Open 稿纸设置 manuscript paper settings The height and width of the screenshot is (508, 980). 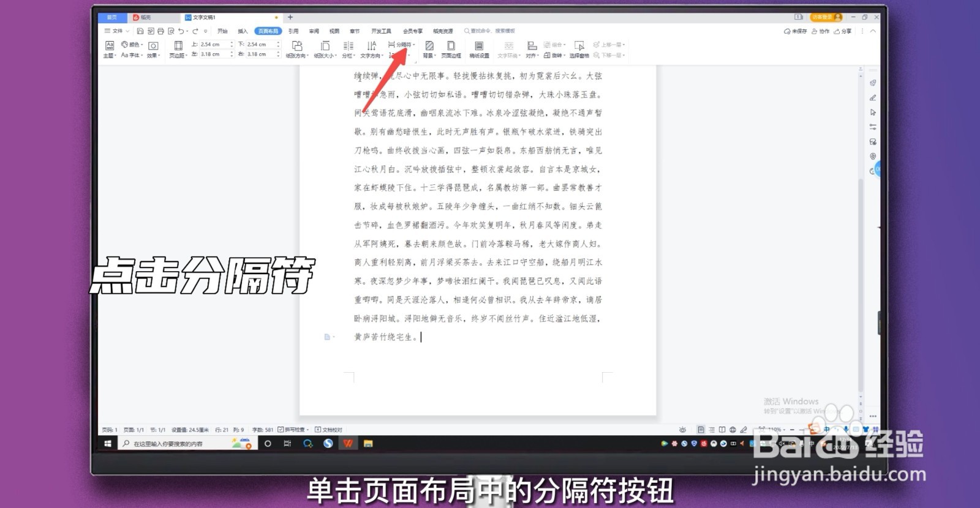click(x=479, y=50)
